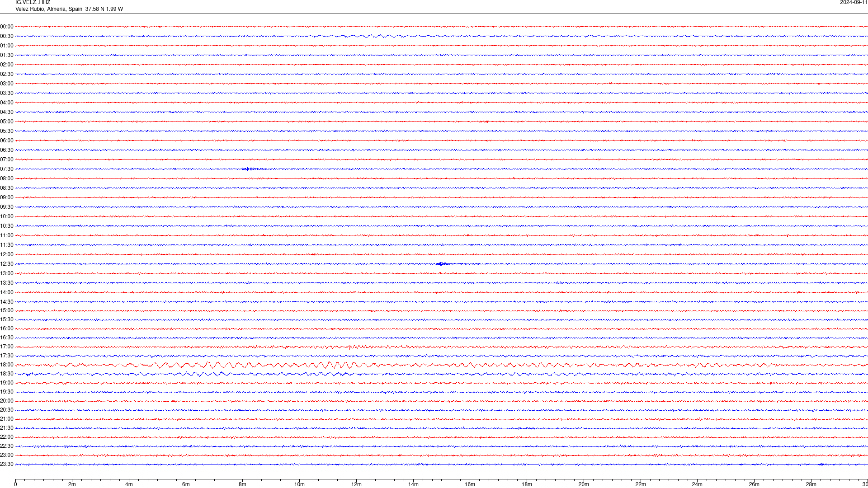868x488 pixels.
Task: Click the 2m tick on the time axis
Action: click(x=72, y=484)
